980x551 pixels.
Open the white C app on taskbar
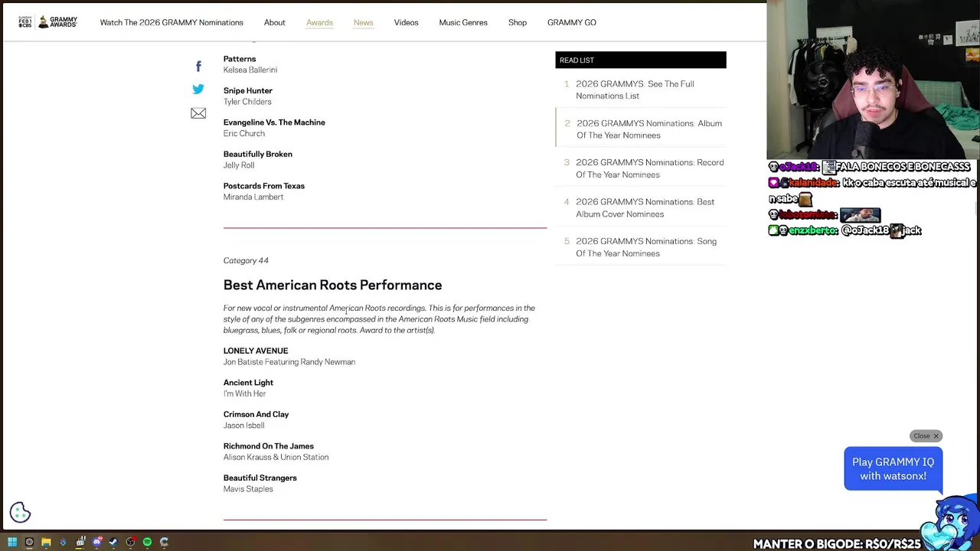(x=164, y=542)
